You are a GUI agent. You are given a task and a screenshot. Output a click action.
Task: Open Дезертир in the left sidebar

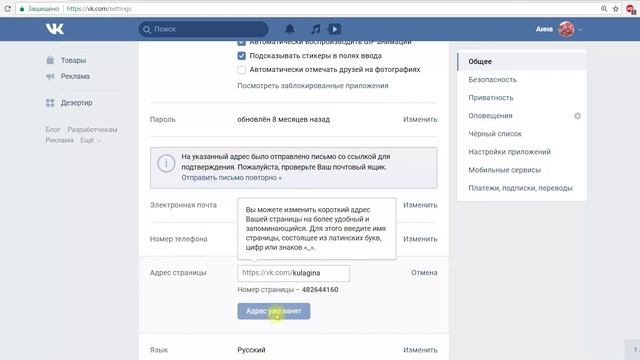76,103
